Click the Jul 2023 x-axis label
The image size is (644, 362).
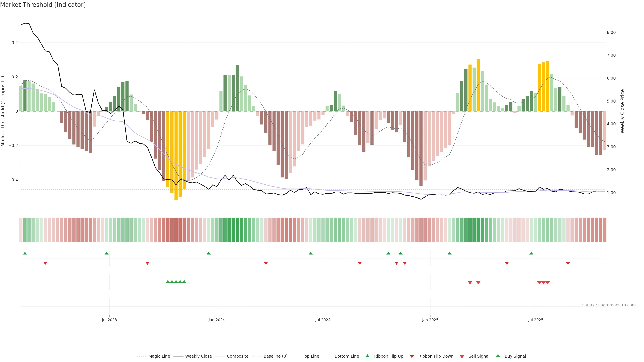[109, 320]
